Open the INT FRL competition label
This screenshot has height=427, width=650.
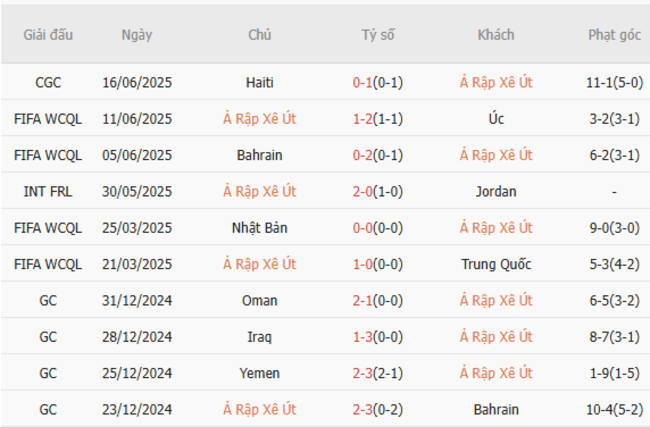click(48, 191)
